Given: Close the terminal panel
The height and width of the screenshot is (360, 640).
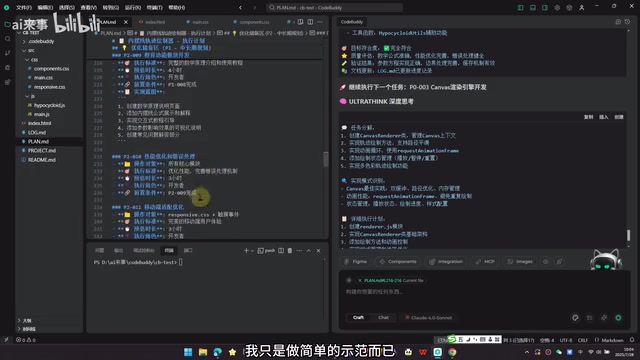Looking at the screenshot, I should [318, 251].
